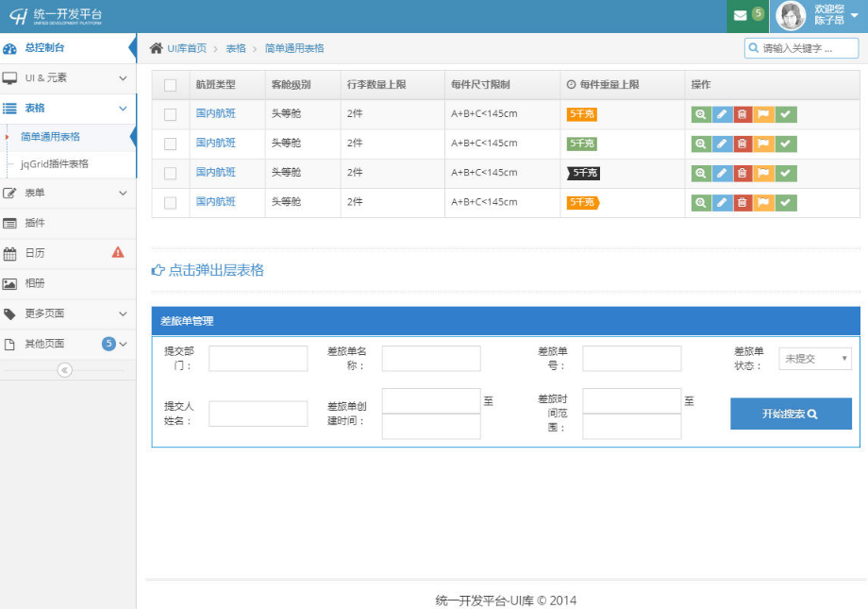
Task: Check the checkbox on the last table row
Action: click(x=172, y=202)
